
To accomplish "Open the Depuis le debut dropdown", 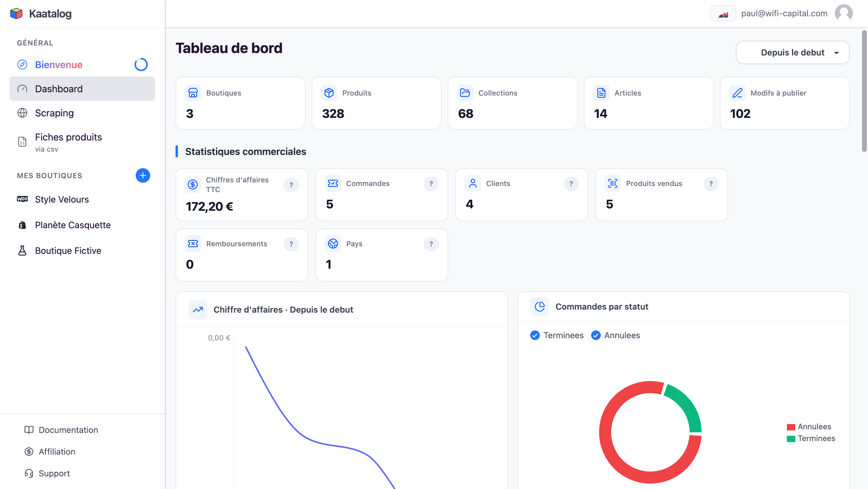I will [x=792, y=52].
